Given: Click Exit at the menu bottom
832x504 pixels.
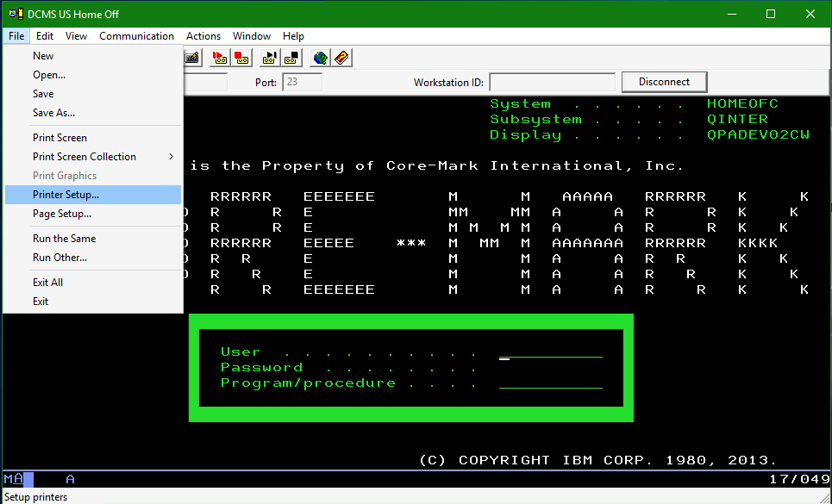Looking at the screenshot, I should 93,302.
